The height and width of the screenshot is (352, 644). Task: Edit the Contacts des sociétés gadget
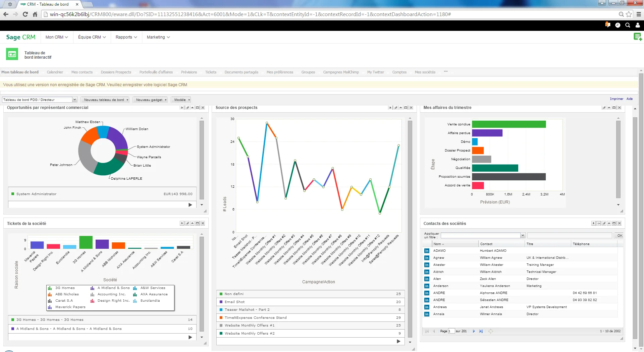(604, 223)
